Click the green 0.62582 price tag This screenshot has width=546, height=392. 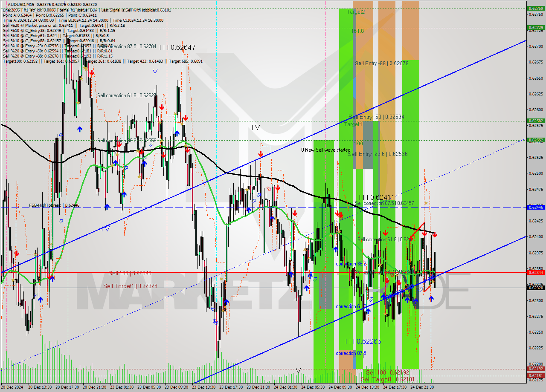535,121
